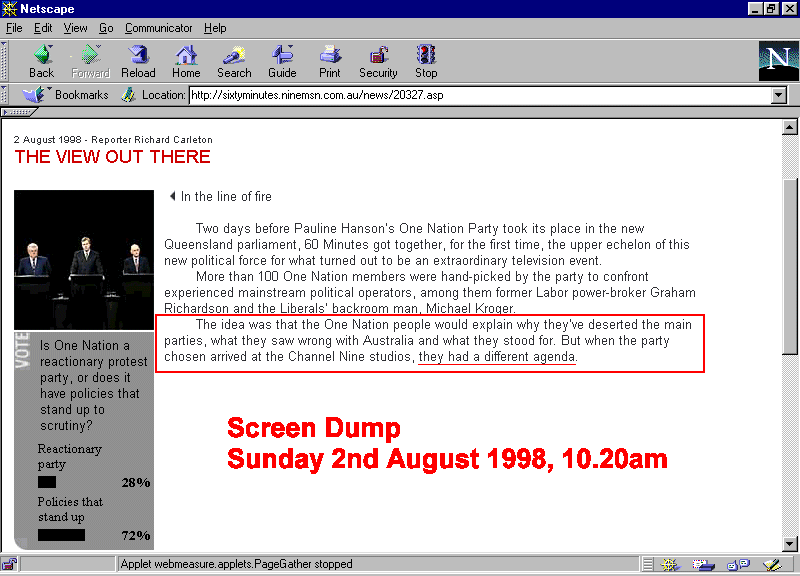Click the Netscape title bar icon
The height and width of the screenshot is (576, 800).
[x=9, y=9]
